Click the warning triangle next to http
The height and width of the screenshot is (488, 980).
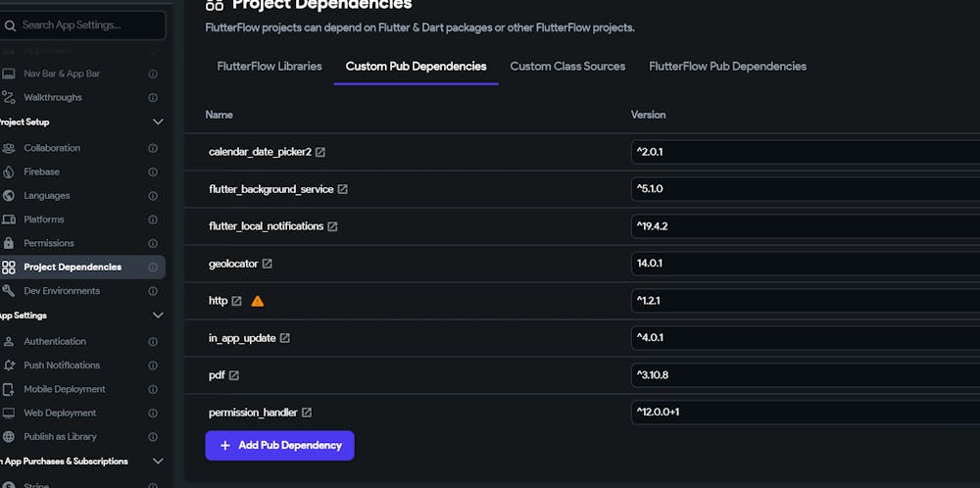click(258, 301)
